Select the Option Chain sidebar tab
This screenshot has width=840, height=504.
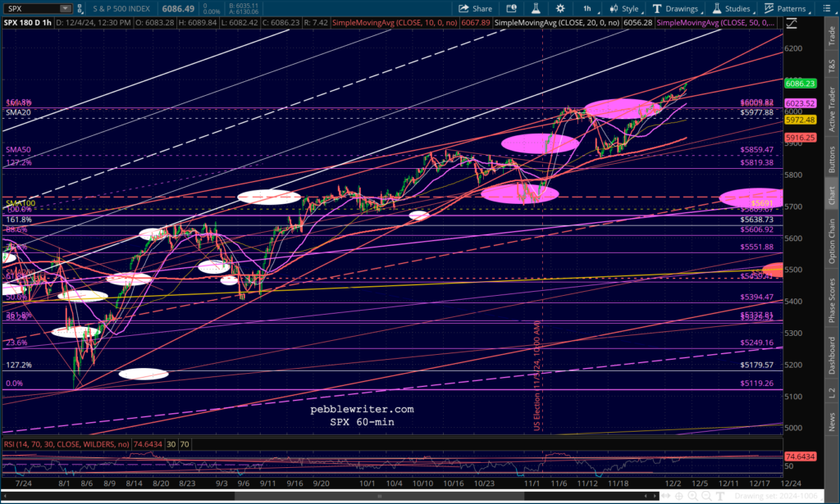pyautogui.click(x=830, y=240)
